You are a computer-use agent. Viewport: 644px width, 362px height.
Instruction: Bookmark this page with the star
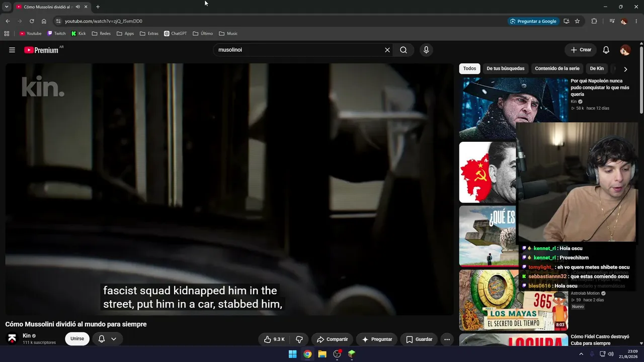577,21
